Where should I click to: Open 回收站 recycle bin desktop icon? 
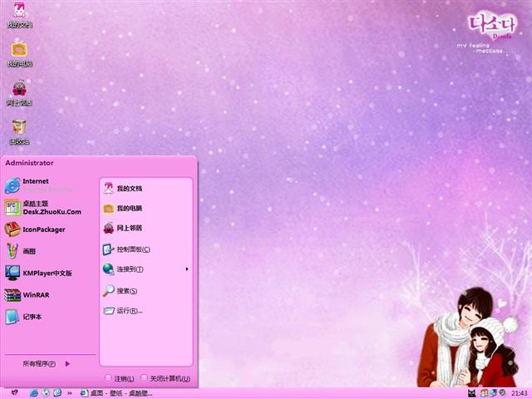point(19,132)
